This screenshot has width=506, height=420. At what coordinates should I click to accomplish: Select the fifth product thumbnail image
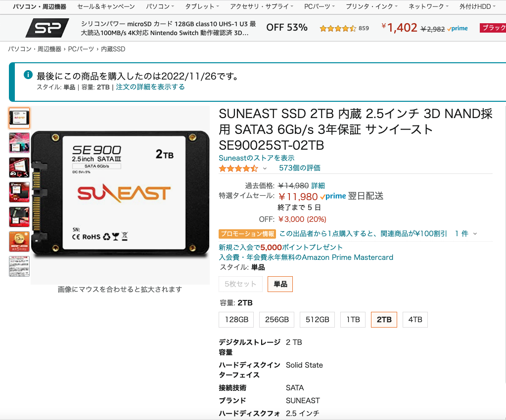(19, 217)
